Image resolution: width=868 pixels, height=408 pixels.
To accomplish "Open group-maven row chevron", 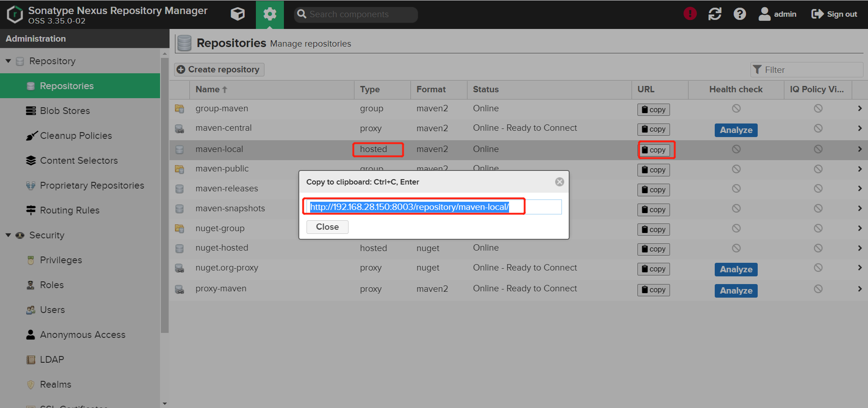I will pos(859,109).
